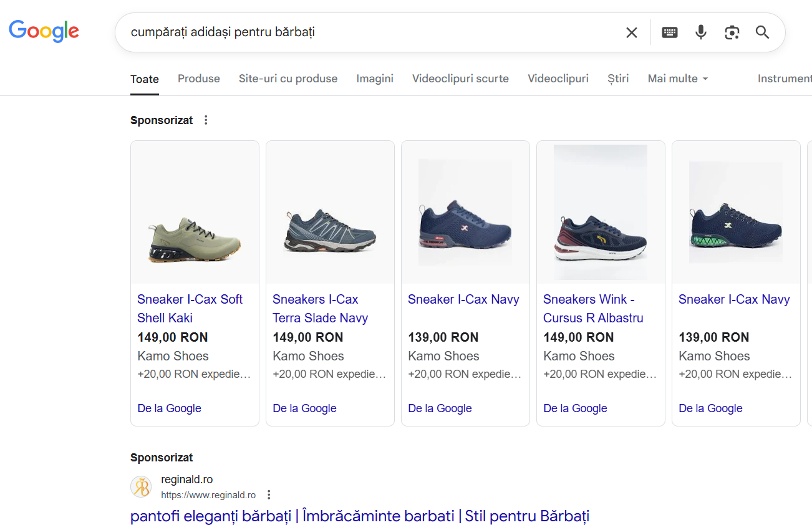Screen dimensions: 812x525
Task: Open Sneakers Wink - Cursus R Albastru link
Action: (x=592, y=308)
